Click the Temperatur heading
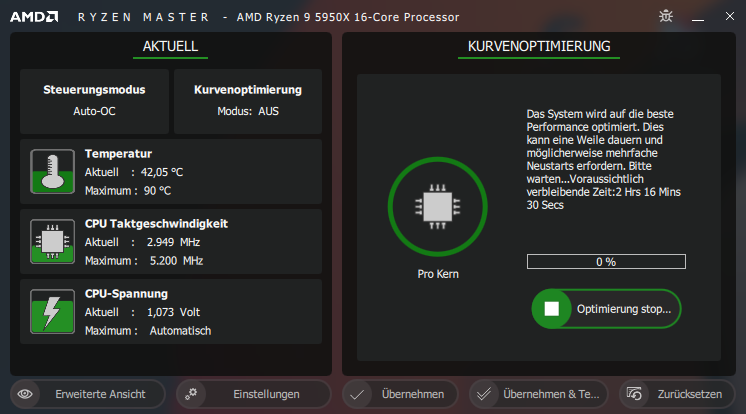This screenshot has height=414, width=746. click(x=118, y=154)
